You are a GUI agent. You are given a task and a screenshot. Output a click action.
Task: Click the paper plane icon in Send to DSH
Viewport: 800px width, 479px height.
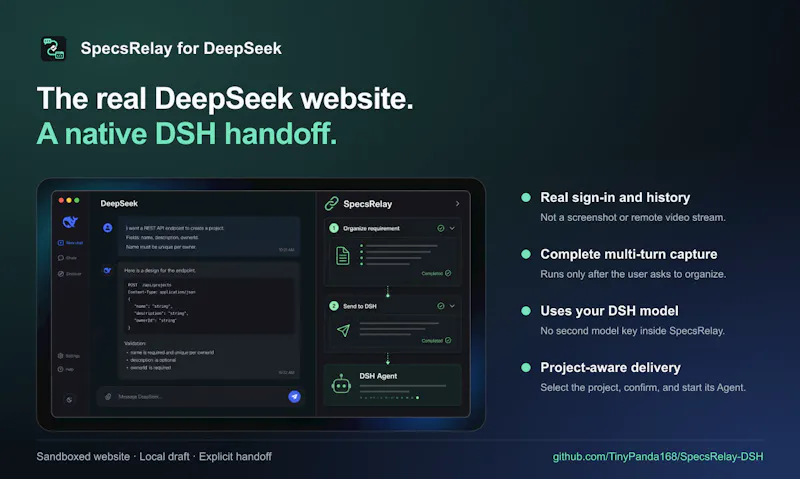coord(343,330)
